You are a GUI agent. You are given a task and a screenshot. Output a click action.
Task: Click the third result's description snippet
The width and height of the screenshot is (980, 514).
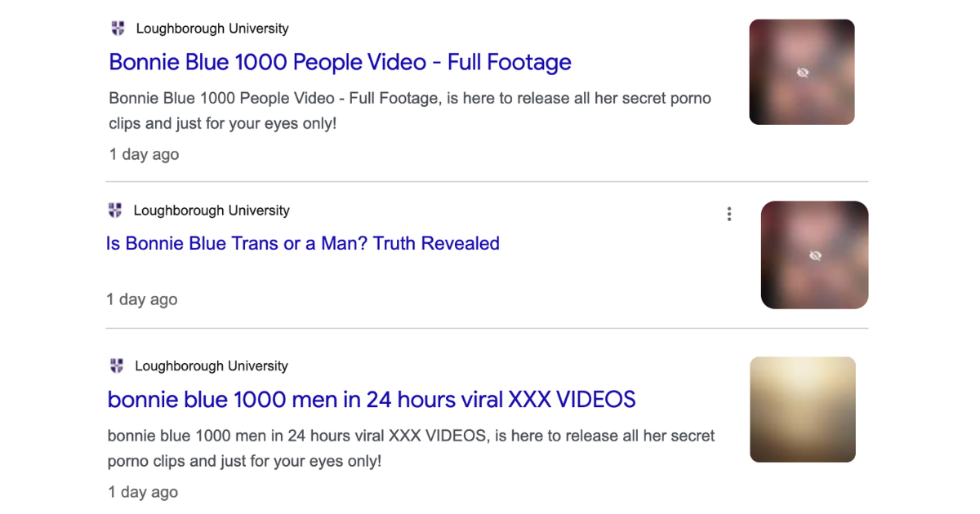coord(412,448)
